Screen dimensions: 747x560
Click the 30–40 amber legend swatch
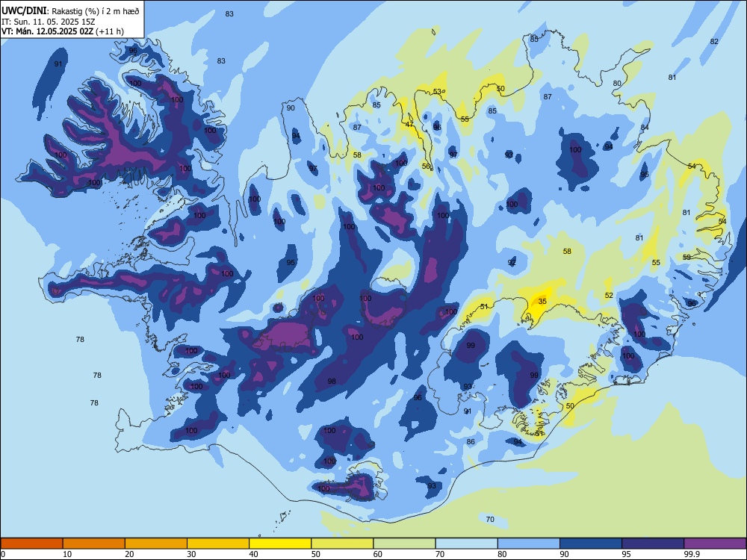218,544
